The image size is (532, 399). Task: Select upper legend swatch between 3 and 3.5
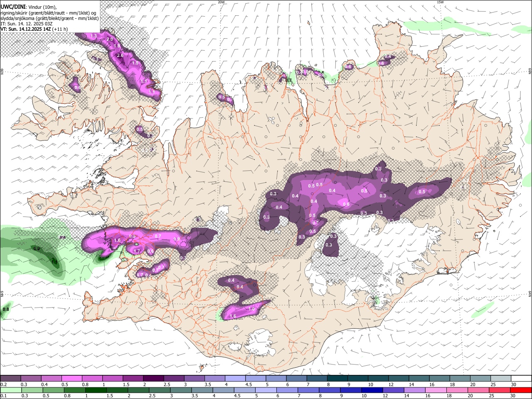(194, 378)
